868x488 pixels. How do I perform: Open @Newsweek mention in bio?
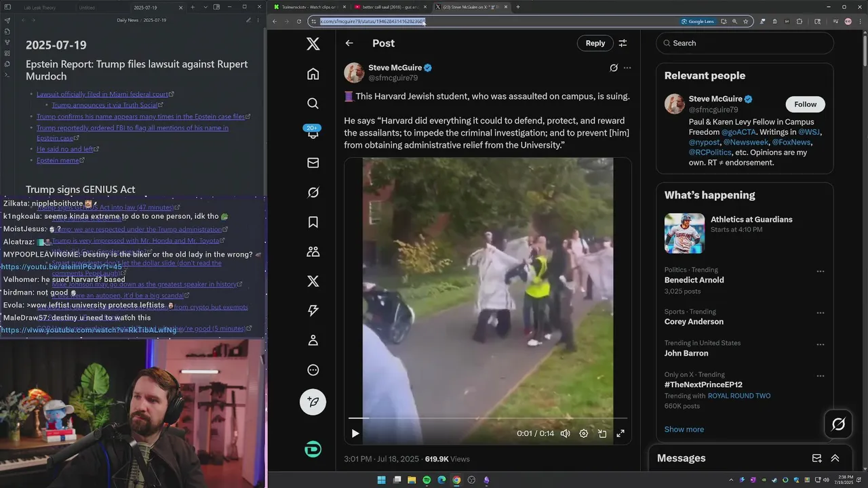tap(747, 142)
